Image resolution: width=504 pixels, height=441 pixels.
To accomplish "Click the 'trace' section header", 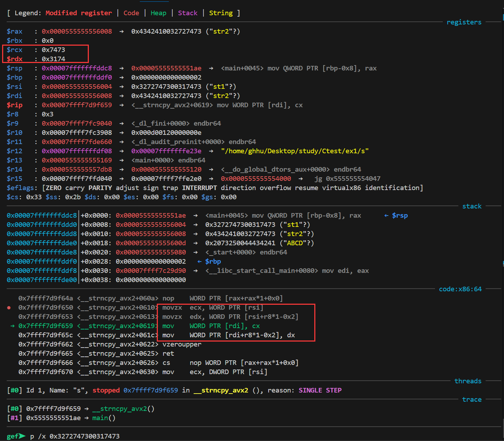I will (x=471, y=400).
